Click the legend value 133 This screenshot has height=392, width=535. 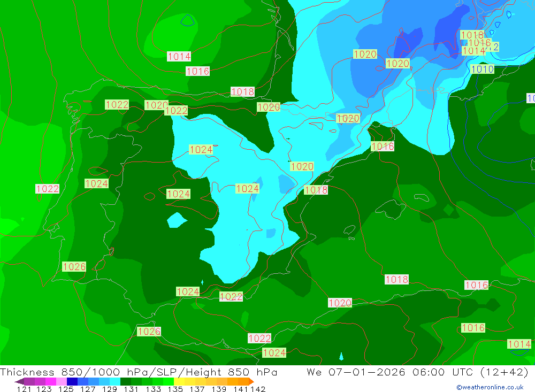tap(153, 389)
